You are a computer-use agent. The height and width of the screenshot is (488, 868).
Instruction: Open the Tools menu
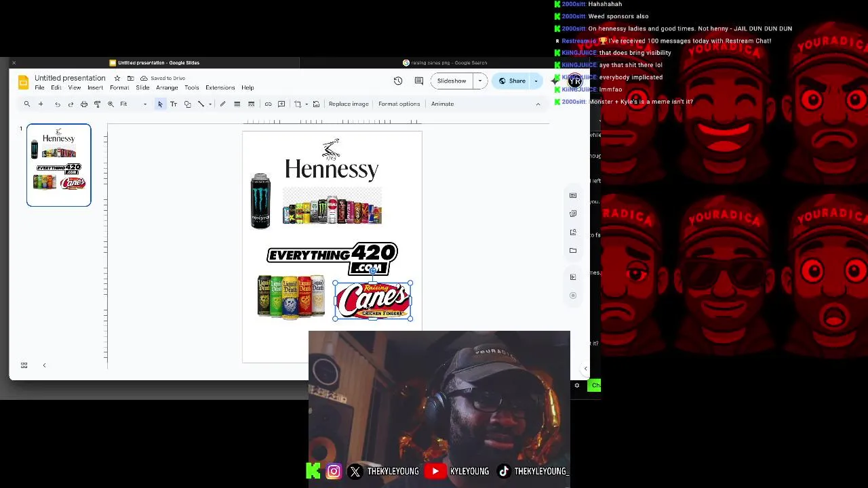click(x=192, y=87)
